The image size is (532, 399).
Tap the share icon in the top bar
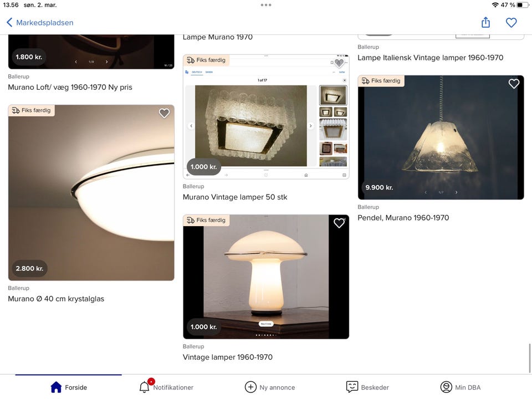click(485, 22)
